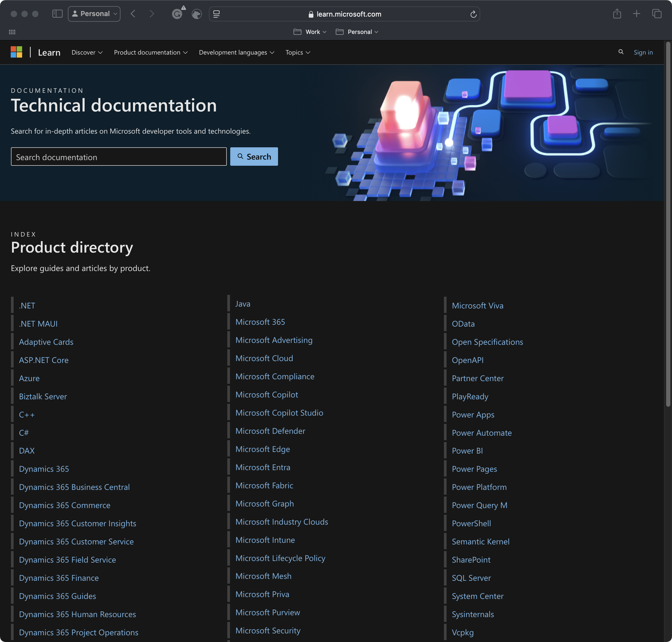Go back to the previous page
The image size is (672, 642).
point(133,14)
